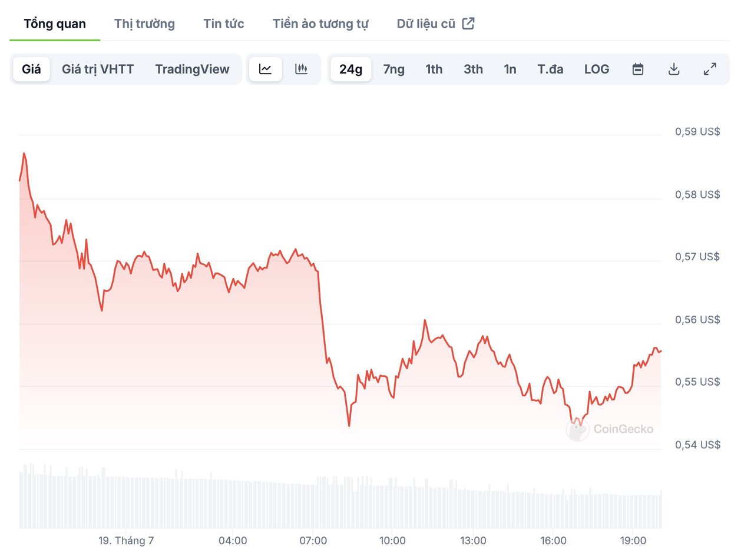Click the 16:00 time axis label
This screenshot has width=754, height=560.
pyautogui.click(x=553, y=541)
